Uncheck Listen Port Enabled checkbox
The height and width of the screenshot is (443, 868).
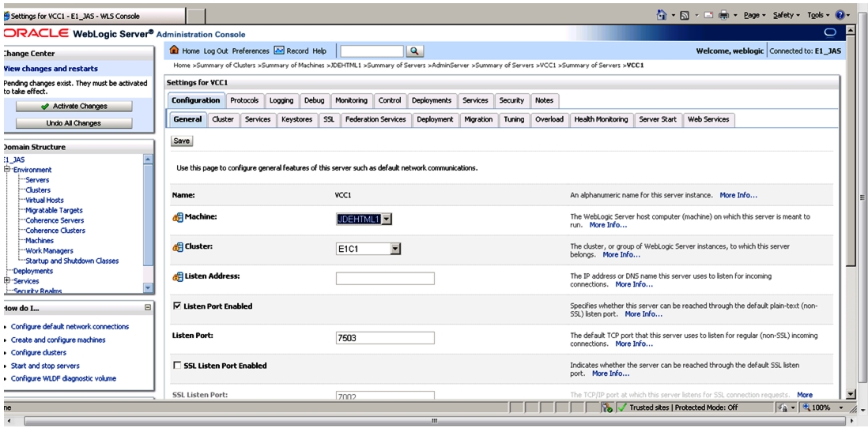coord(177,306)
